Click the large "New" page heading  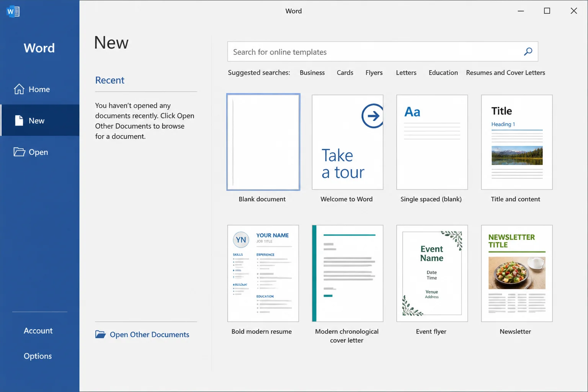111,42
